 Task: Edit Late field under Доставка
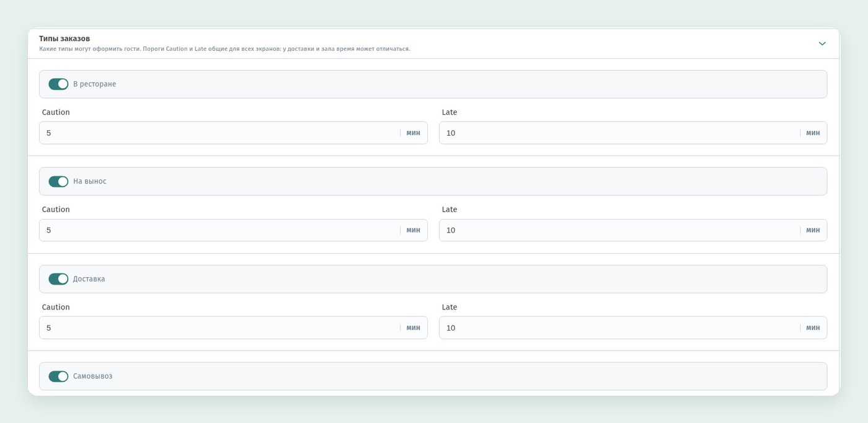pos(633,327)
